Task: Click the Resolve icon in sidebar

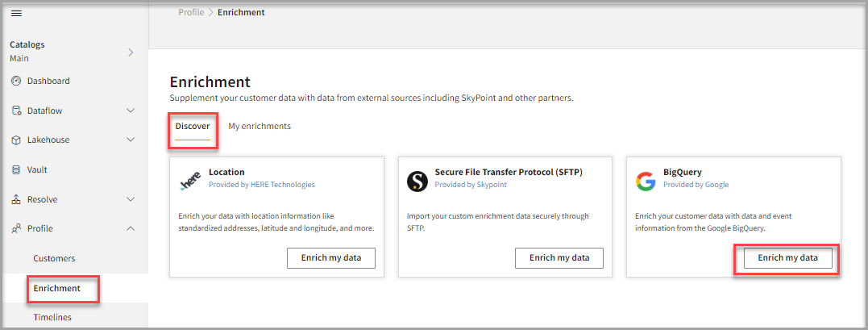Action: (x=16, y=199)
